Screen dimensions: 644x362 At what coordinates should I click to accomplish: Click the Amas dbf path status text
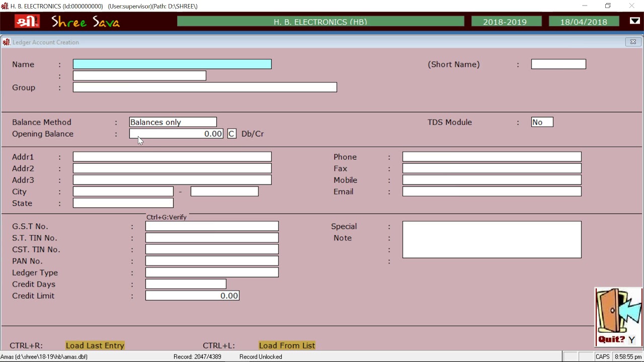pyautogui.click(x=44, y=356)
